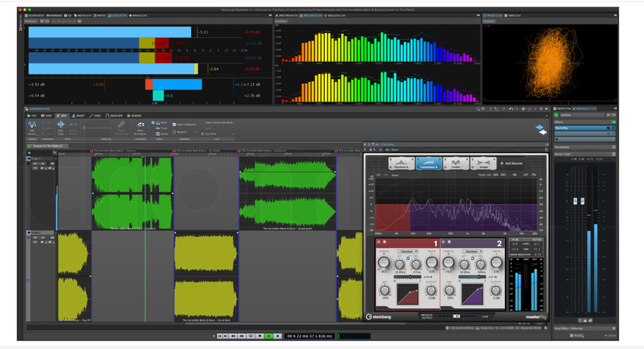Click band 1 Threshold knob
Image resolution: width=644 pixels, height=349 pixels.
[x=384, y=262]
